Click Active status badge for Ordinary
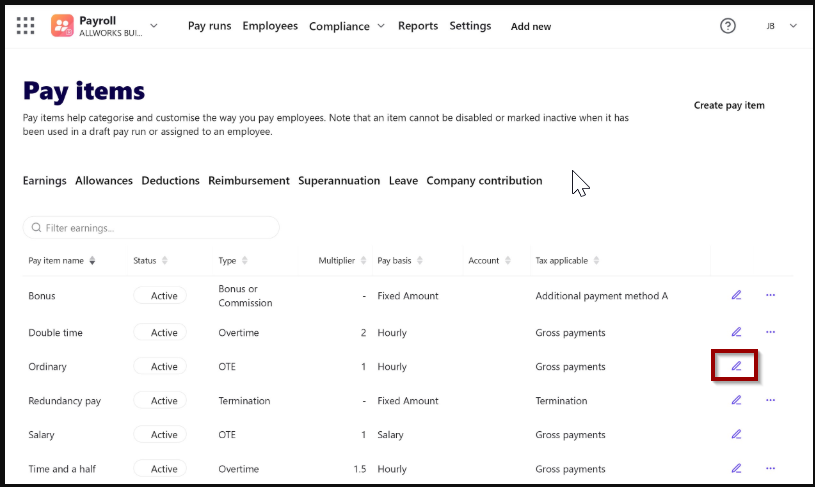The image size is (815, 487). tap(160, 366)
